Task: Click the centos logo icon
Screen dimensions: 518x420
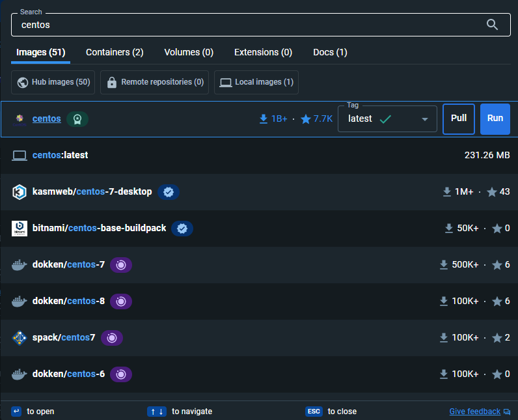Action: (20, 119)
